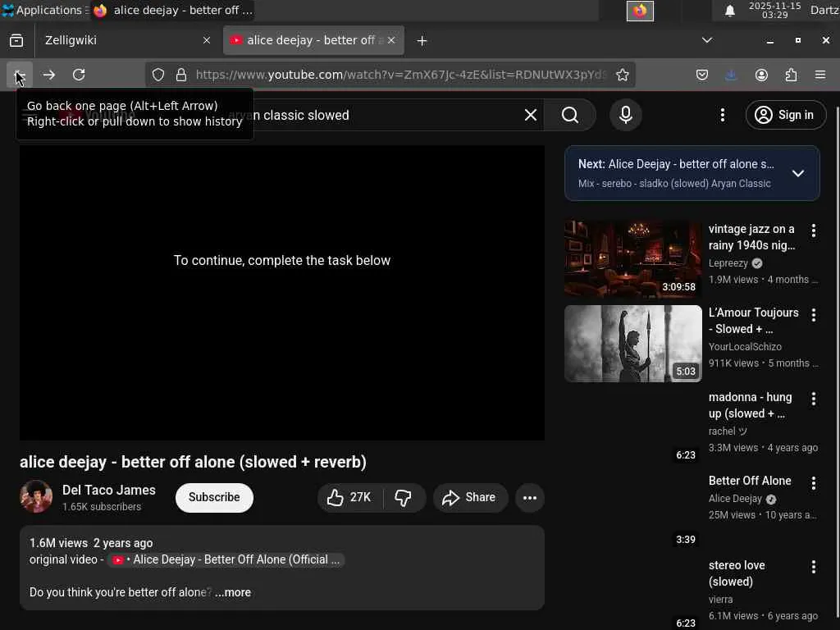This screenshot has width=840, height=630.
Task: Go back one page in Firefox
Action: coord(20,75)
